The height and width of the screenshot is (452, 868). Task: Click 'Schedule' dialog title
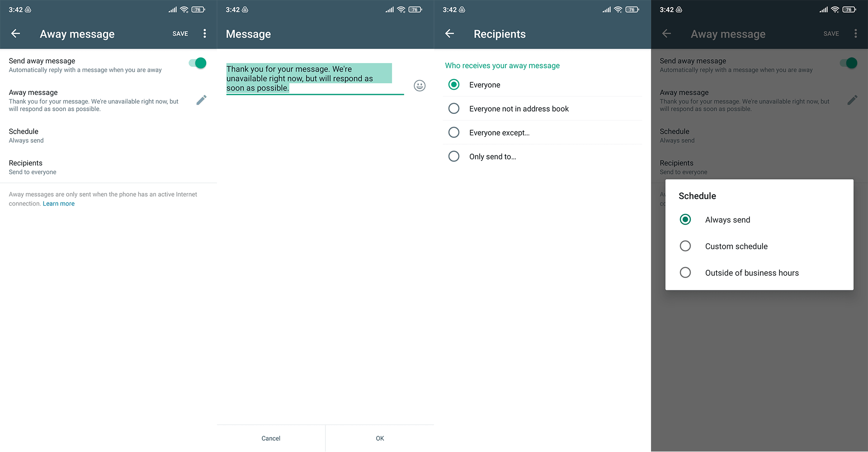tap(697, 196)
